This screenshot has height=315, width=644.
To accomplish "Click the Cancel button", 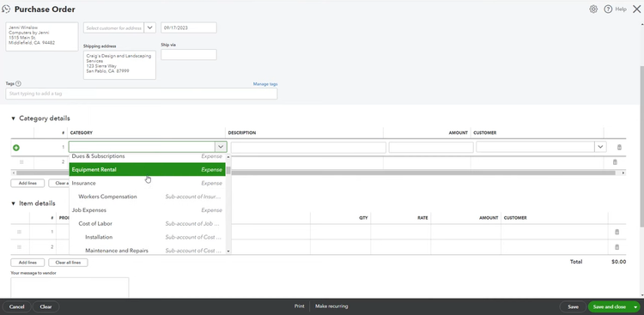I will (17, 306).
